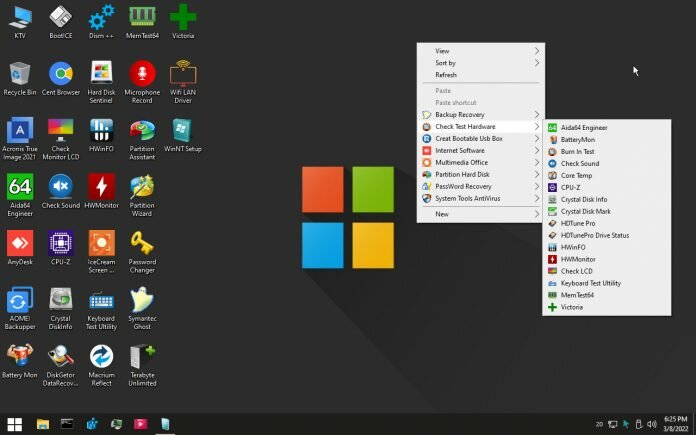Open AOMEI Backupper desktop icon

click(20, 308)
